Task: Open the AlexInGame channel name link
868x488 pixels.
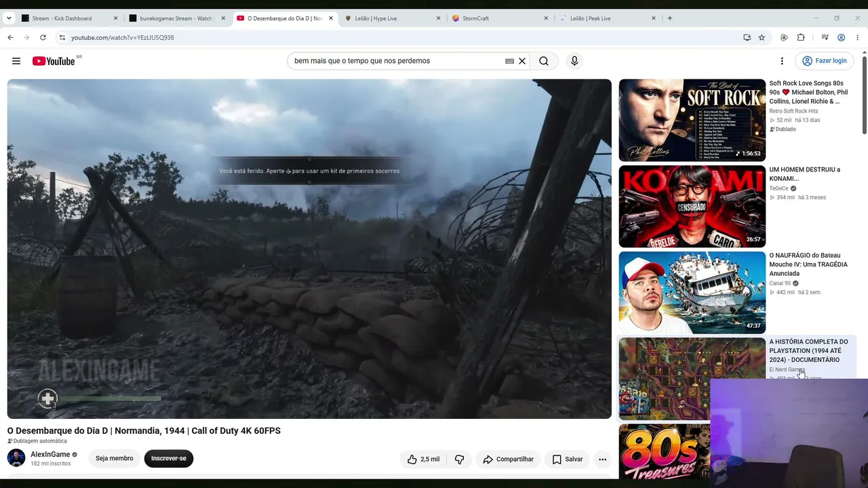Action: tap(50, 454)
